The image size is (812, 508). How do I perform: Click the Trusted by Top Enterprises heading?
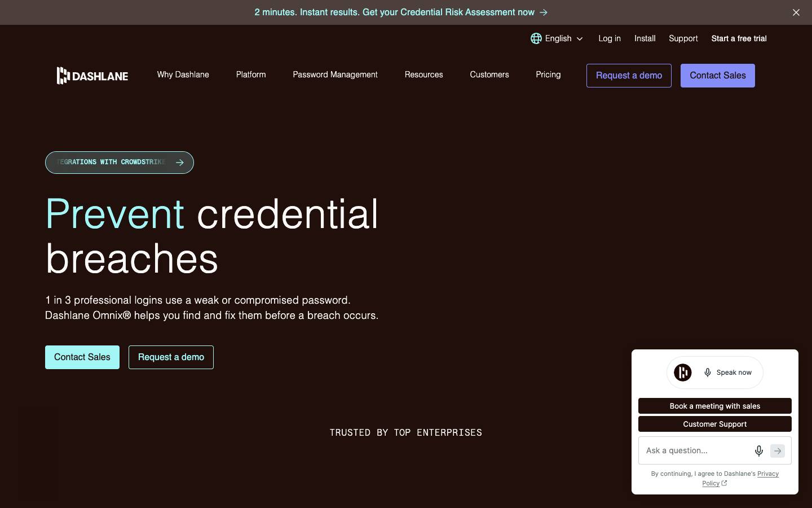click(x=406, y=432)
